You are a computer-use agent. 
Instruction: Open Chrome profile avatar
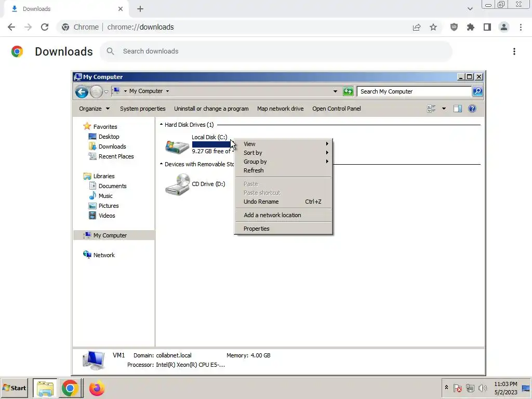click(x=504, y=27)
